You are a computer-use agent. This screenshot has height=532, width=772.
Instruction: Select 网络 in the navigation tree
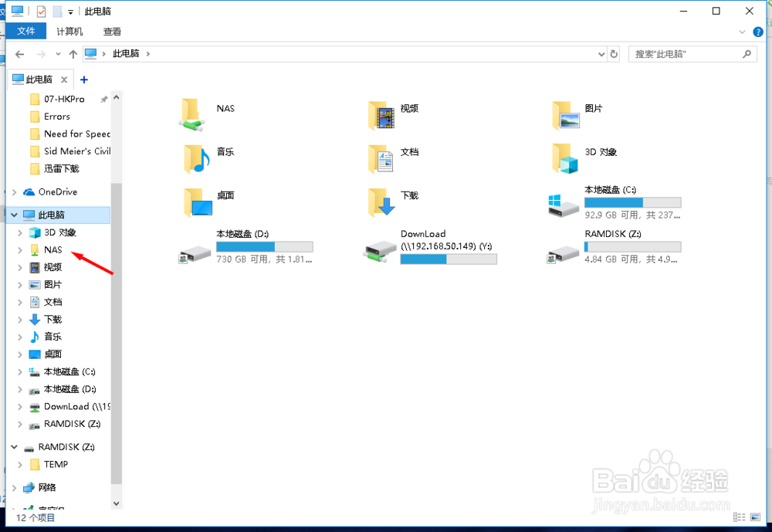[x=47, y=488]
